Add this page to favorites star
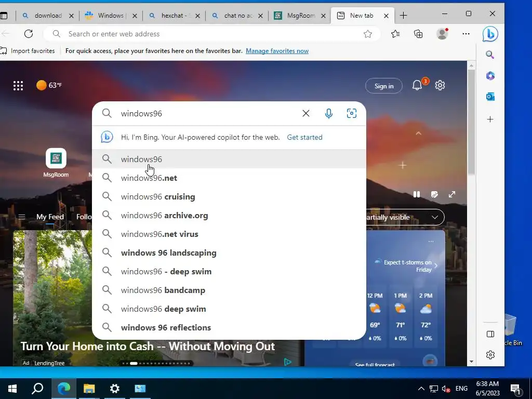 pos(368,34)
